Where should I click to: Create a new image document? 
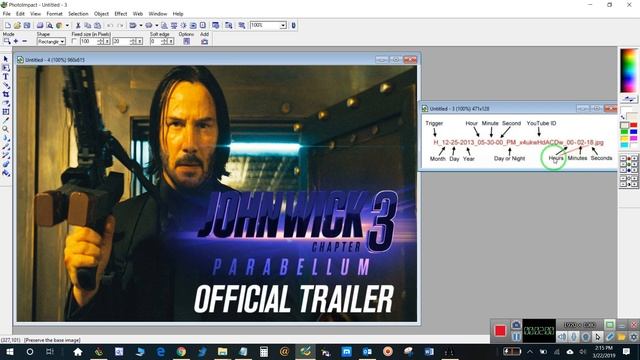point(8,25)
